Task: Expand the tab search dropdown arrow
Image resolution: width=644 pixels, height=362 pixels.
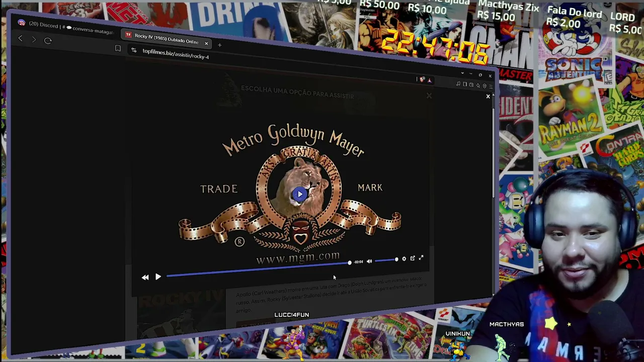Action: coord(462,73)
